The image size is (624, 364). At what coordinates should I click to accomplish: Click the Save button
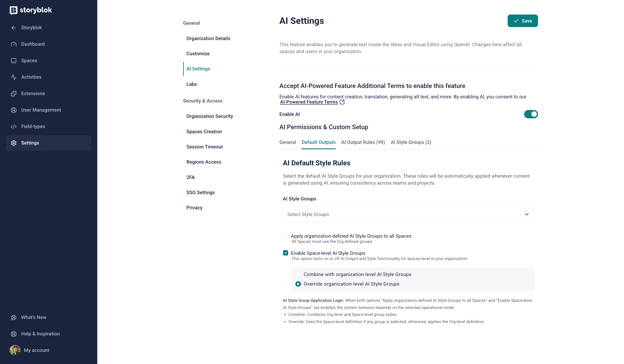[522, 21]
